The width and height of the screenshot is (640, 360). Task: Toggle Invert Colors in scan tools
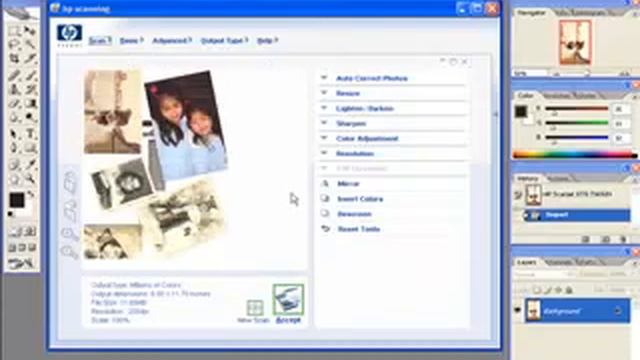pyautogui.click(x=360, y=199)
